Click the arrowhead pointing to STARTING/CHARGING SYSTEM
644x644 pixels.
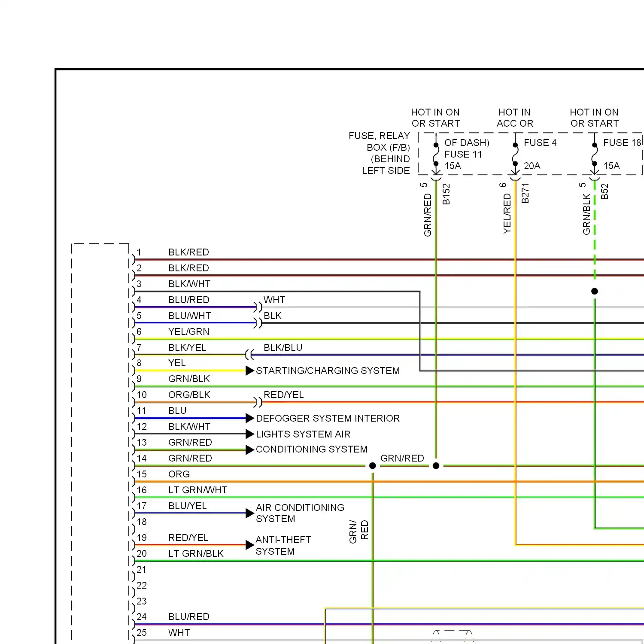(x=250, y=371)
